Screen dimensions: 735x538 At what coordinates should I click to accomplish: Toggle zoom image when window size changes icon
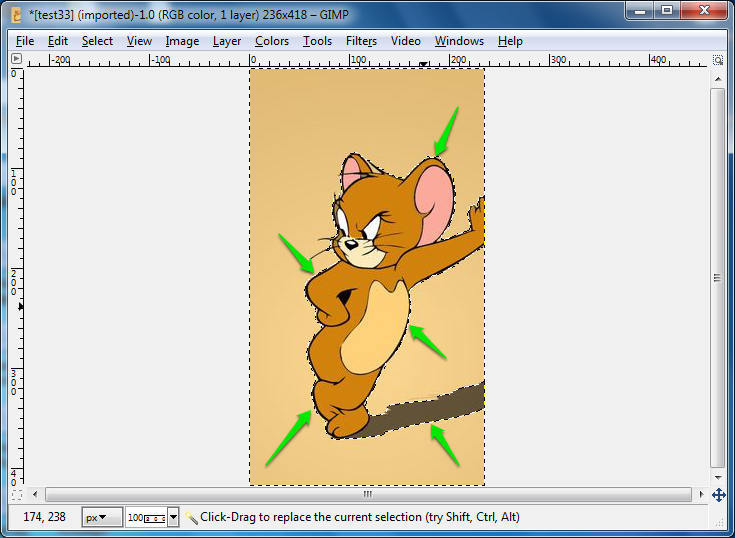point(718,60)
